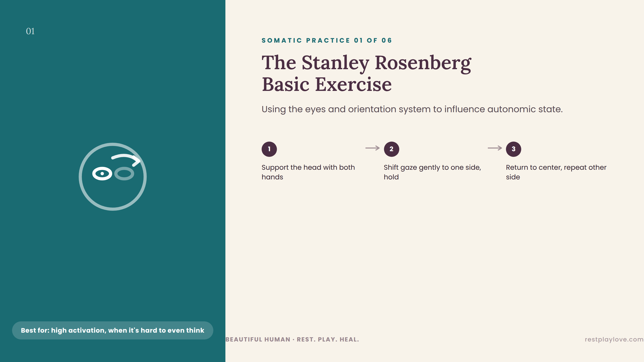
Task: Click "Return to center, repeat other side" text
Action: [x=556, y=172]
